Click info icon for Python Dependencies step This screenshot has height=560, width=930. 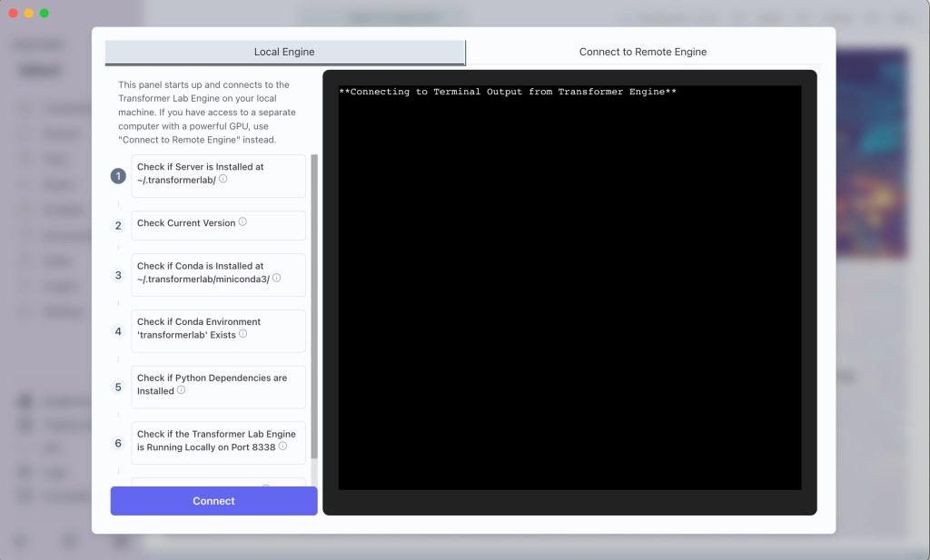182,390
